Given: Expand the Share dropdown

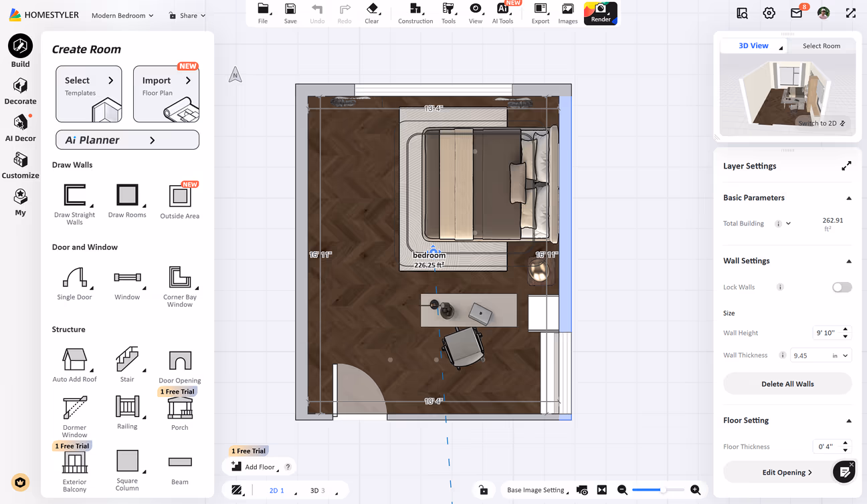Looking at the screenshot, I should [x=187, y=15].
